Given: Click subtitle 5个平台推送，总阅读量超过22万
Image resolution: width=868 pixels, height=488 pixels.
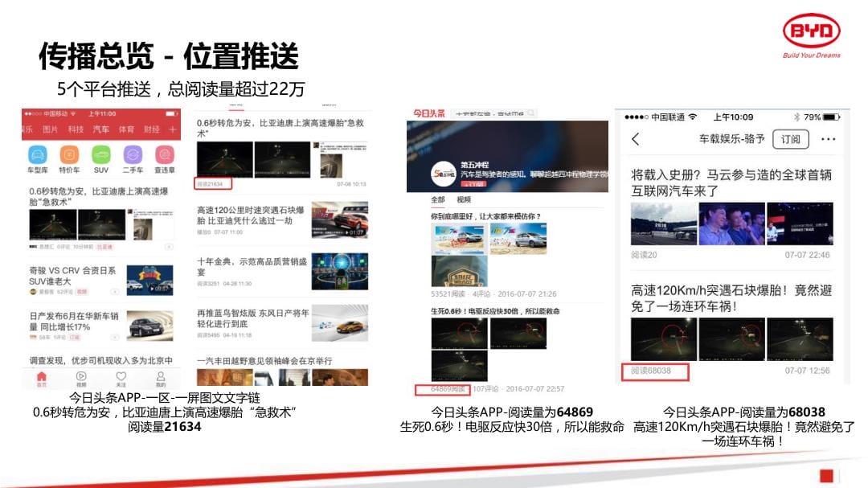Looking at the screenshot, I should (181, 88).
